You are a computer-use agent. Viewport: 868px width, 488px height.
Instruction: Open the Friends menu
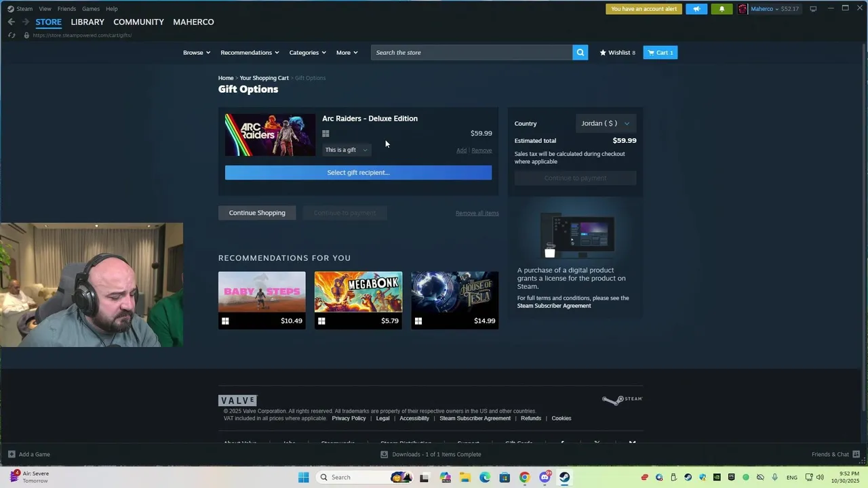66,9
